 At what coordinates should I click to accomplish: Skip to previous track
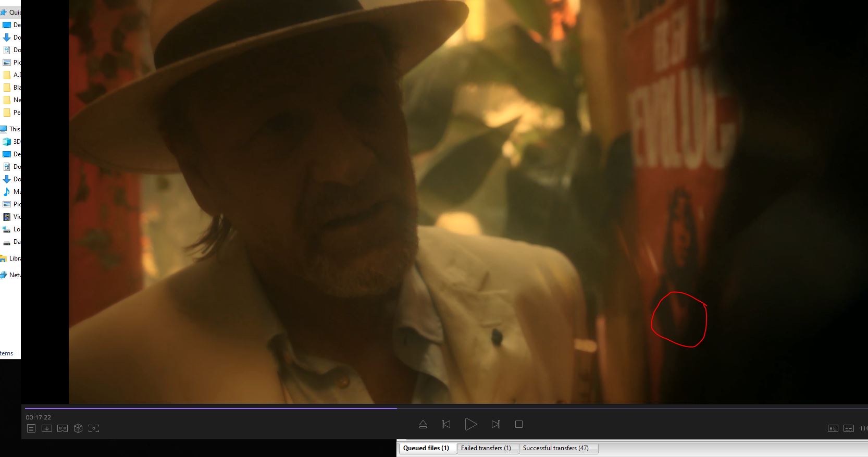pyautogui.click(x=446, y=424)
